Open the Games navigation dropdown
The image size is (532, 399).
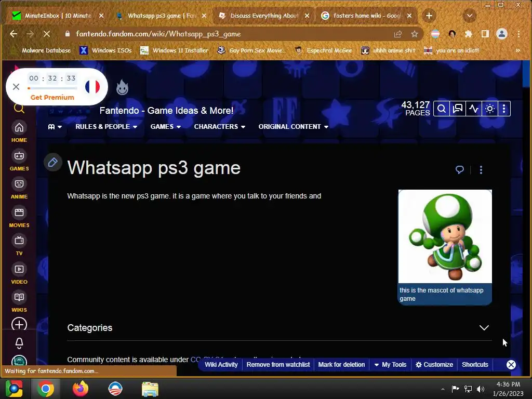(166, 127)
